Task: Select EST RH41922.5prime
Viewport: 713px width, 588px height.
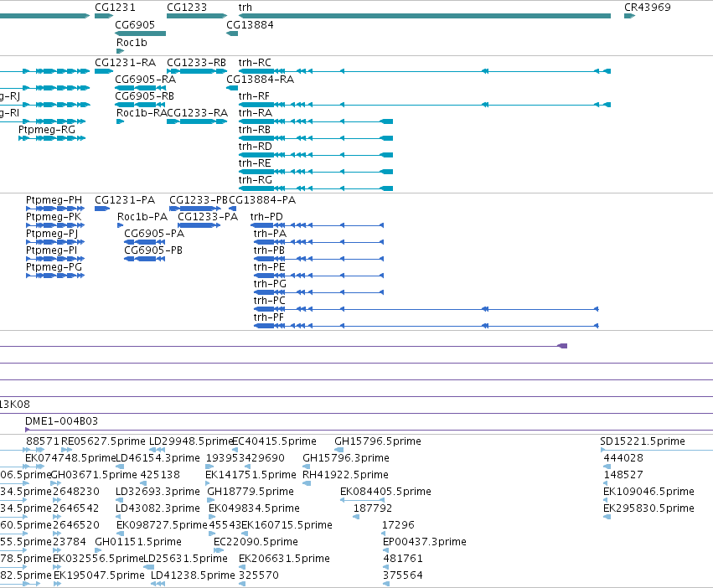Action: [x=307, y=483]
